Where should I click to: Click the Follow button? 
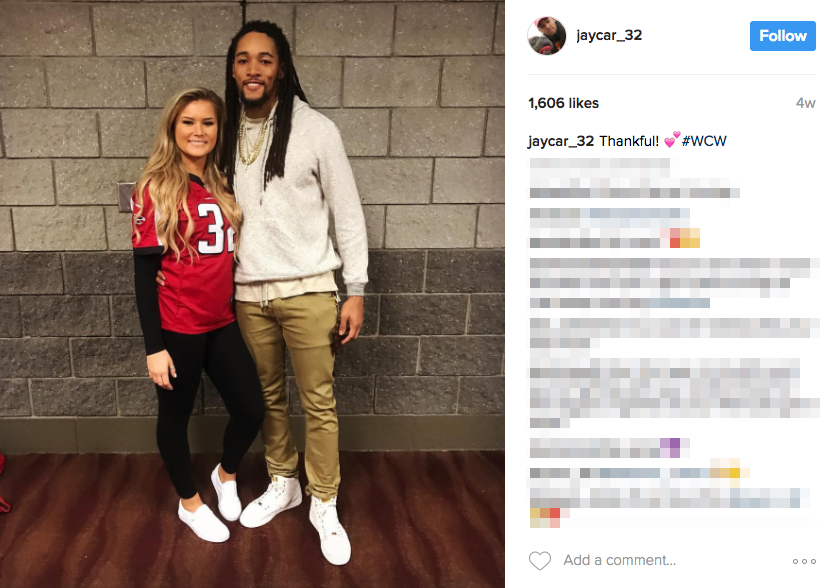(782, 36)
